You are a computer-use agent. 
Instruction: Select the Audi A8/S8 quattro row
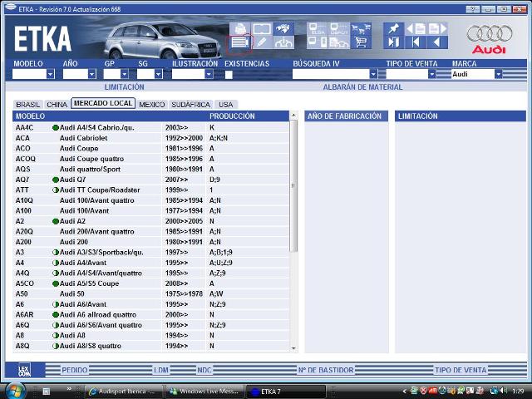tap(151, 346)
